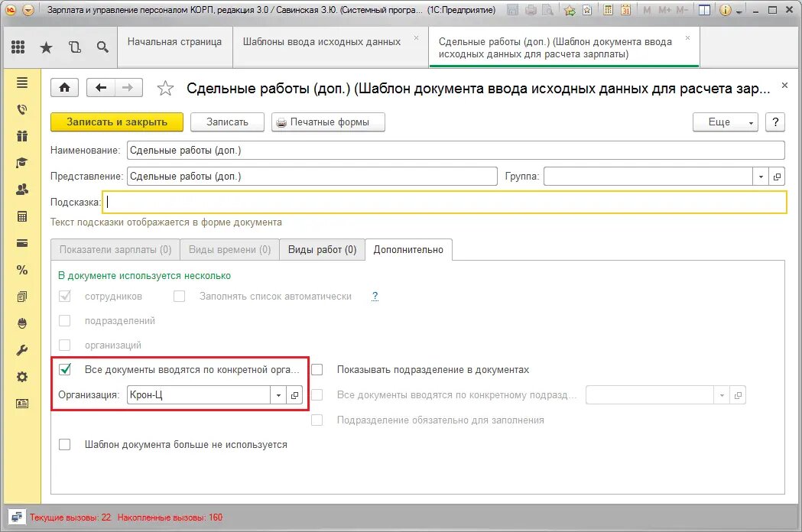Open the sections grid menu icon
Image resolution: width=802 pixels, height=532 pixels.
(x=18, y=47)
